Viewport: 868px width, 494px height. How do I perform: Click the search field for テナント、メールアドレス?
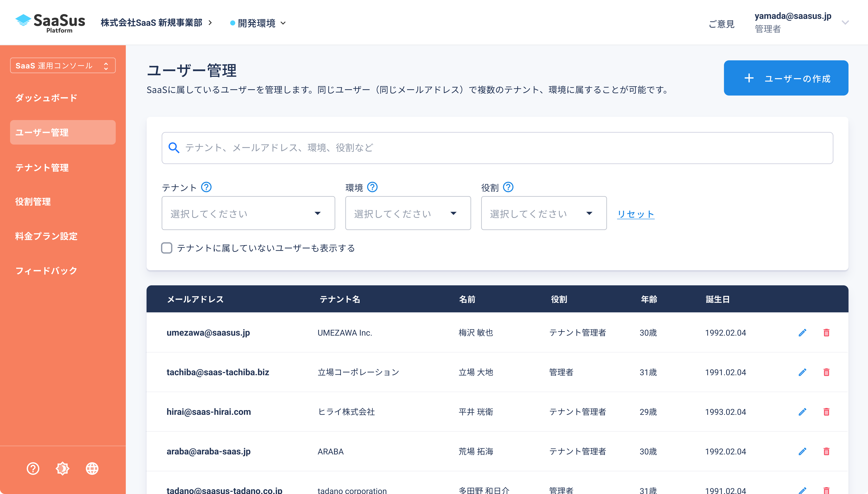point(497,148)
